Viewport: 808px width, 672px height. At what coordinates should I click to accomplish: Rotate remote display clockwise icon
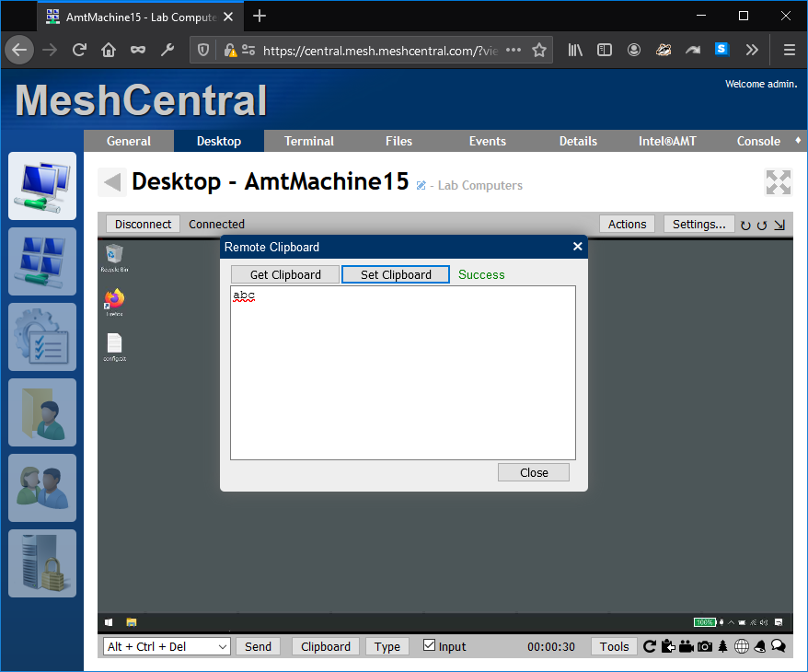[x=745, y=226]
